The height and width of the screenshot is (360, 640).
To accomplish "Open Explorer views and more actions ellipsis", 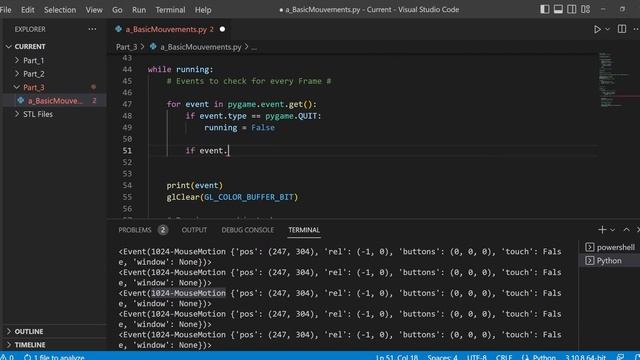I will pos(92,29).
